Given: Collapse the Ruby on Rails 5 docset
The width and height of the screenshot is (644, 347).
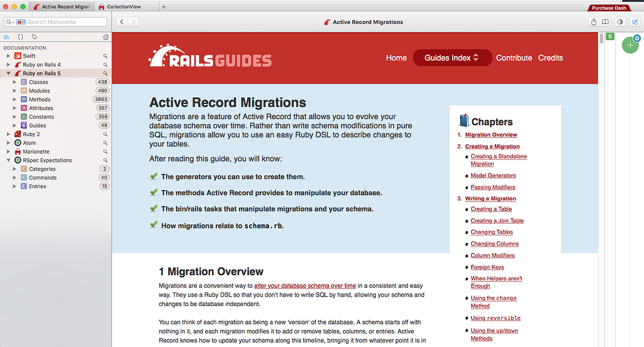Looking at the screenshot, I should [8, 73].
